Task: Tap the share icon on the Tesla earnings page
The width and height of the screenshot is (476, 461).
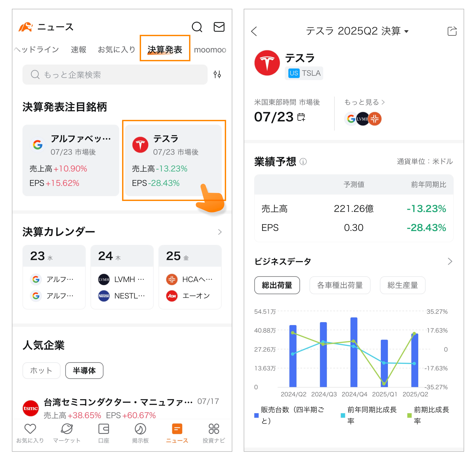Action: [452, 31]
